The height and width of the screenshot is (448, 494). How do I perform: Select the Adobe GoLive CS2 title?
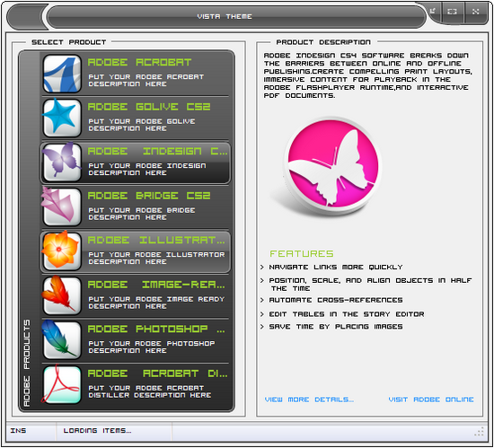[x=149, y=107]
